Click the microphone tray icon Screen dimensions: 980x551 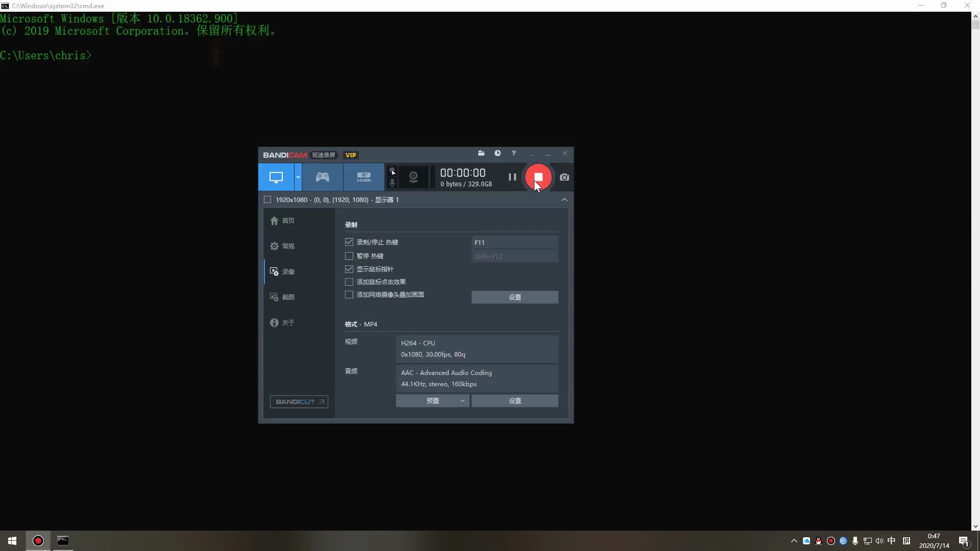pyautogui.click(x=855, y=541)
